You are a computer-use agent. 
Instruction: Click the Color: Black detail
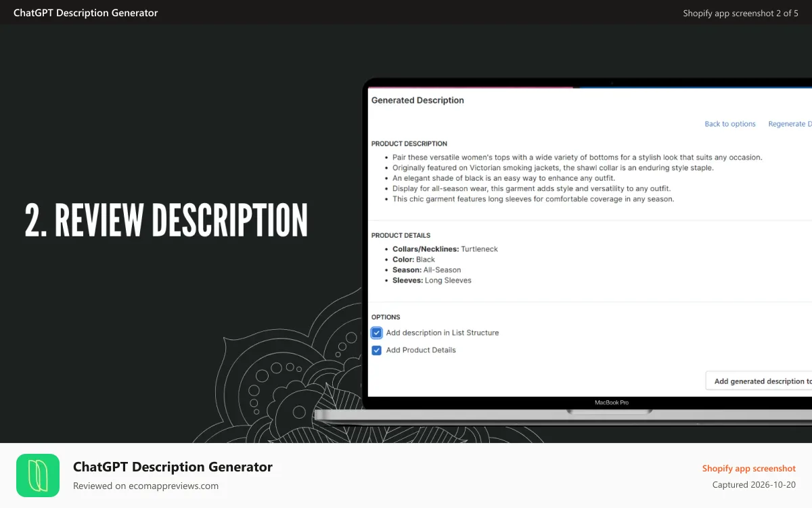[x=413, y=259]
